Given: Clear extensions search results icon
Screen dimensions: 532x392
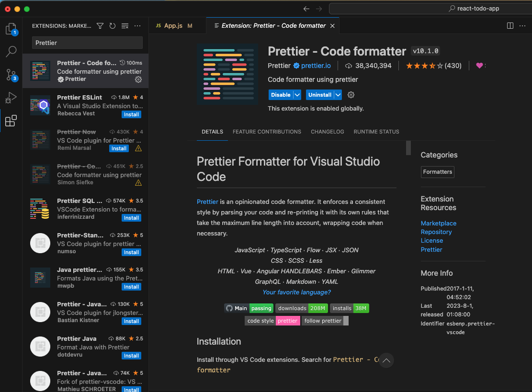Looking at the screenshot, I should 125,26.
